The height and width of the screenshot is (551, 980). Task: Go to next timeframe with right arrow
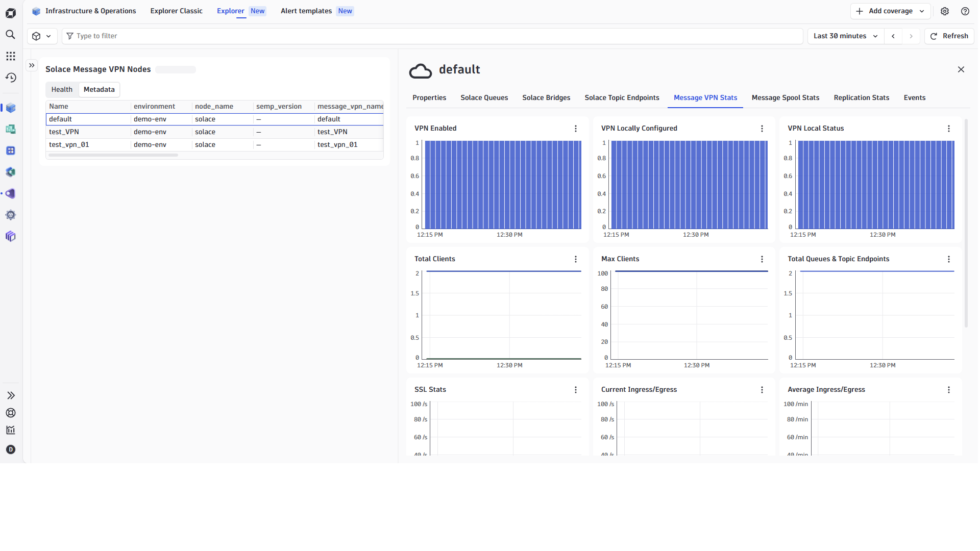tap(911, 36)
